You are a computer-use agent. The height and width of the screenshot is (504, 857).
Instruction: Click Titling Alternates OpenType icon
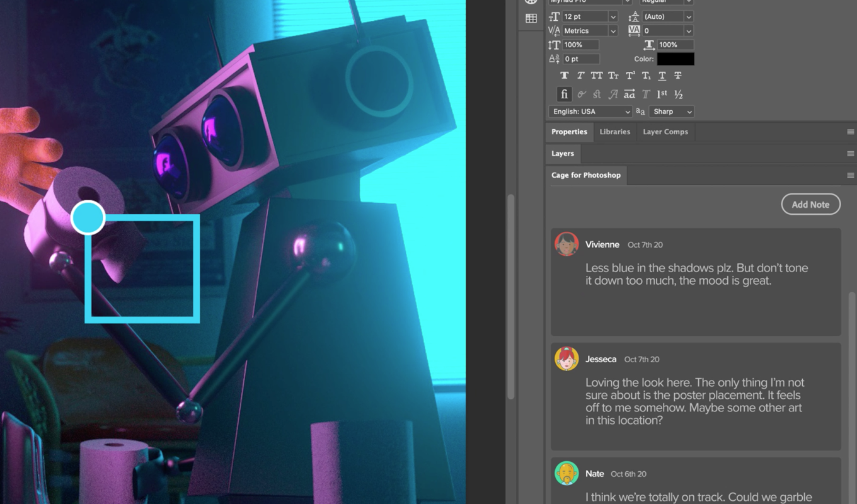(x=646, y=94)
